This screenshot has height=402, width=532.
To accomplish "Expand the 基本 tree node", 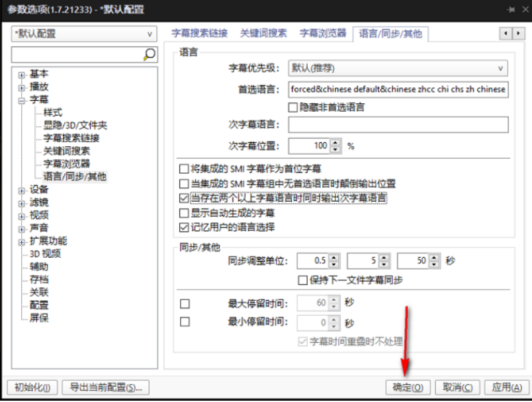I will [22, 75].
